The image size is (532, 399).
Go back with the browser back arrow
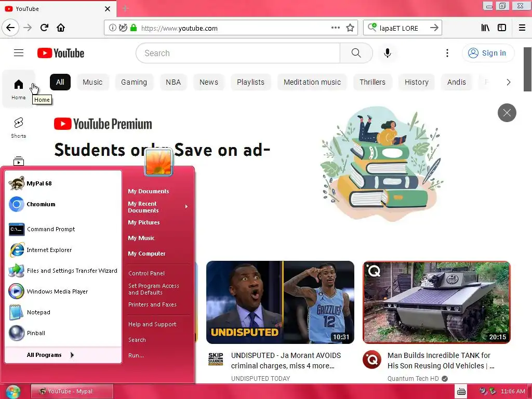point(10,28)
